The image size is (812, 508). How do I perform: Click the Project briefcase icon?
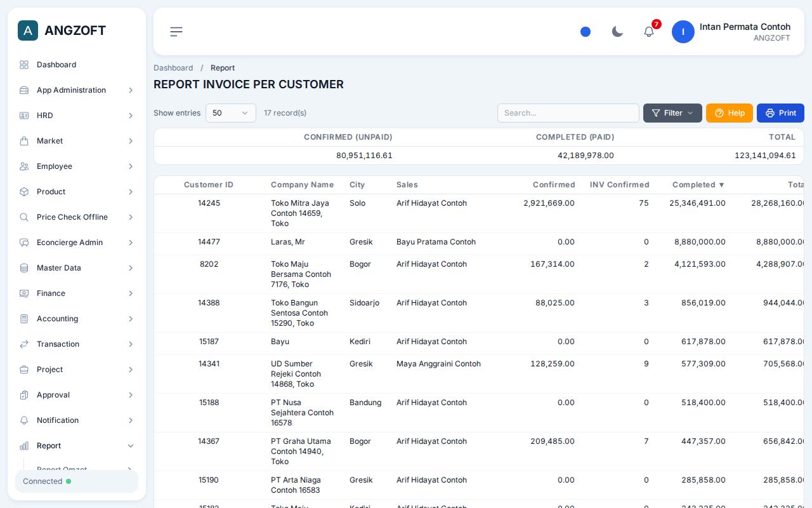point(24,370)
